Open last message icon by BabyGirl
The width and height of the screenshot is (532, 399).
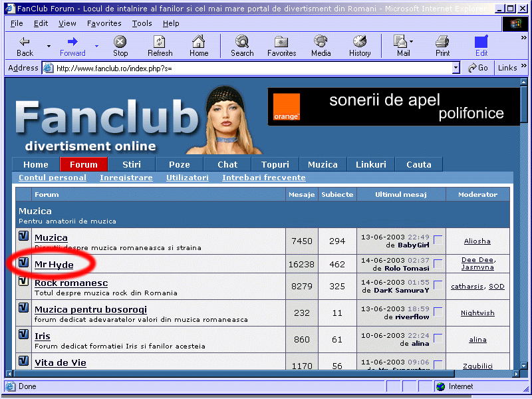(x=438, y=239)
